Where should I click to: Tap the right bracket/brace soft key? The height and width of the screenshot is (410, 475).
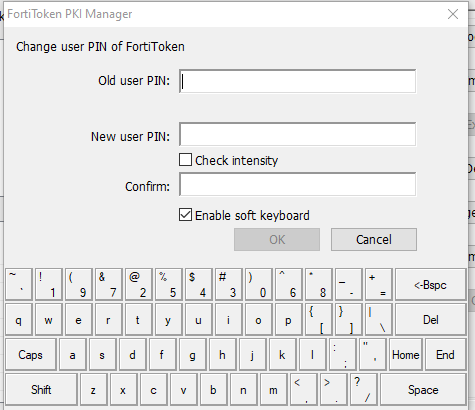pyautogui.click(x=349, y=319)
